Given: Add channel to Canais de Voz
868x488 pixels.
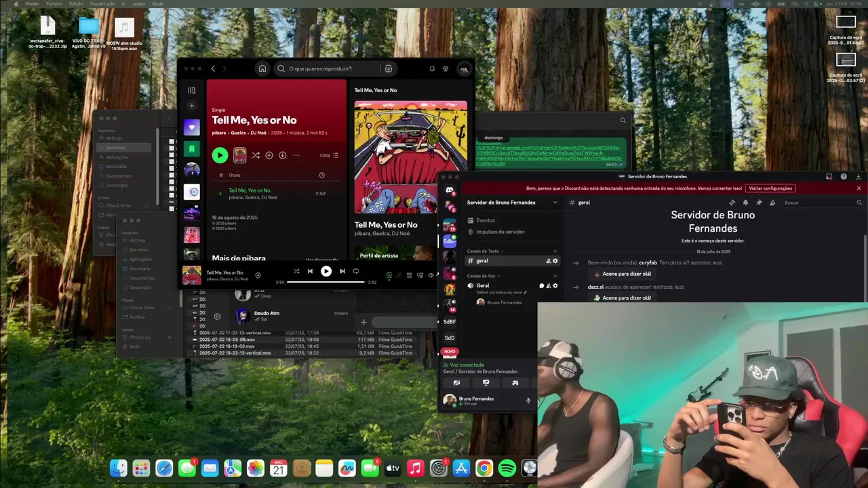Looking at the screenshot, I should coord(555,276).
